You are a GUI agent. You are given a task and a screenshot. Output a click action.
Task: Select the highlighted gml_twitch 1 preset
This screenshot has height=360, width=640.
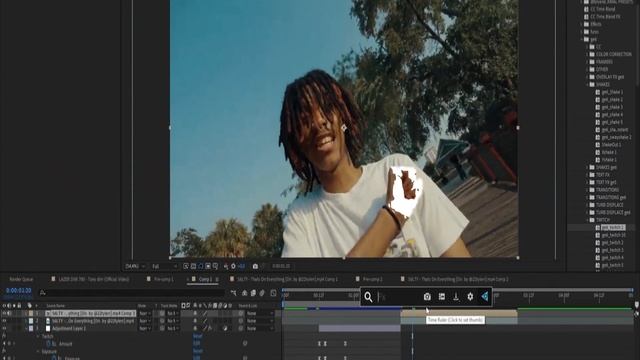(613, 227)
